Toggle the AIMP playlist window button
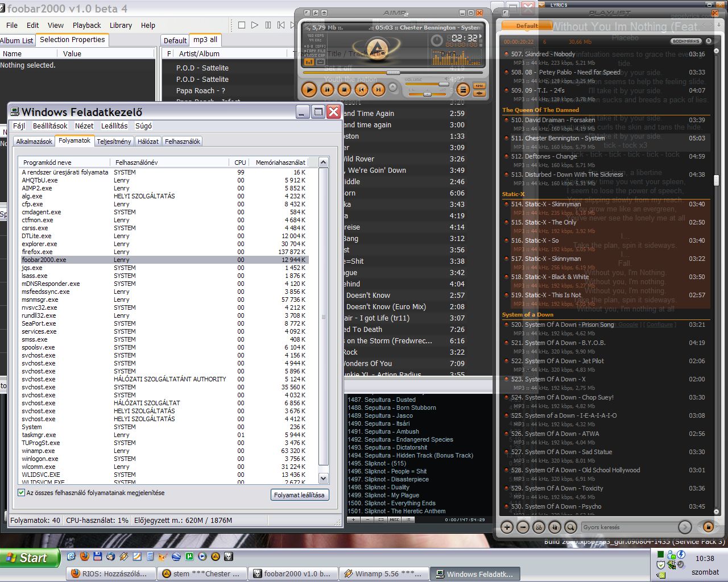This screenshot has width=728, height=582. pos(463,90)
